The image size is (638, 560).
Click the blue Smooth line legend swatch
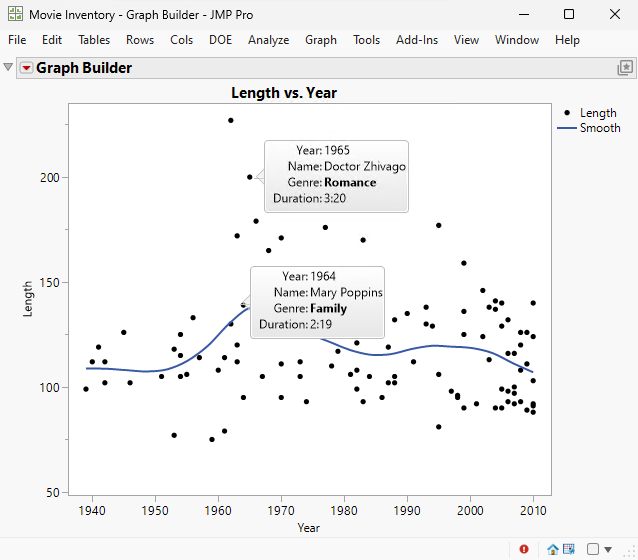pyautogui.click(x=568, y=128)
